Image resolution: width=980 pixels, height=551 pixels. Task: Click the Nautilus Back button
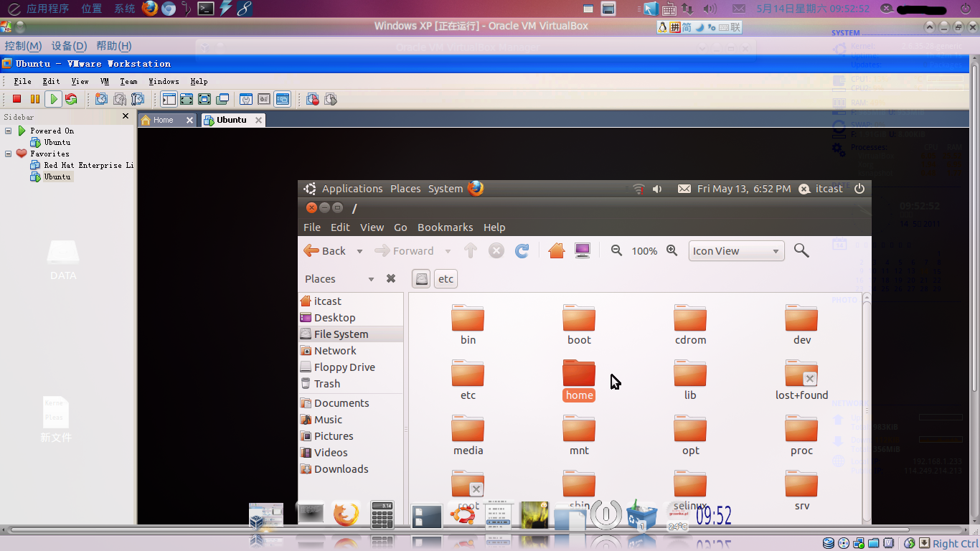(x=325, y=250)
